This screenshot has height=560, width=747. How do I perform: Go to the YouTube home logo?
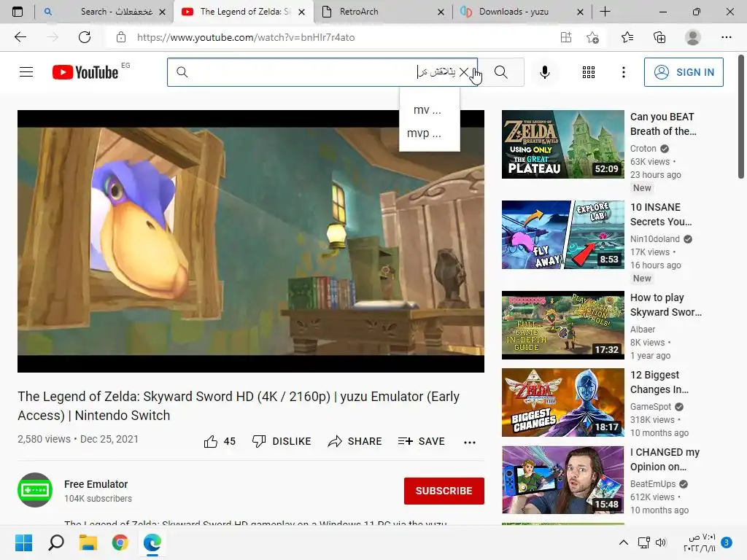click(85, 72)
